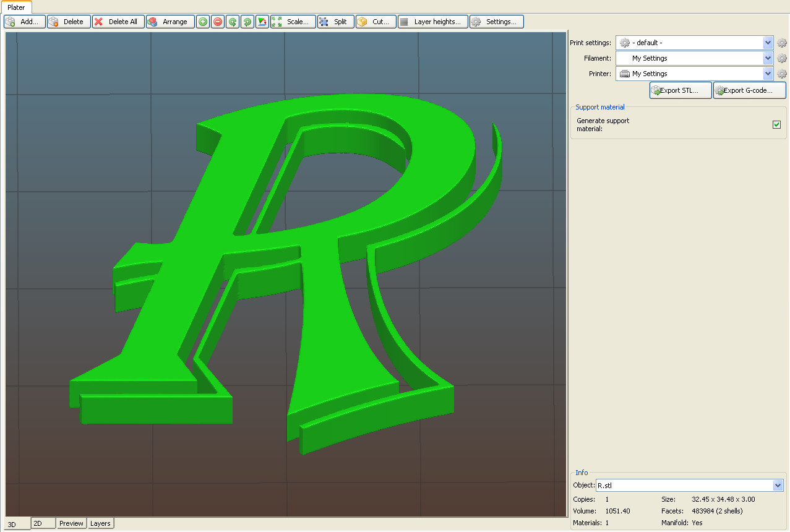Open the Object dropdown showing R.stl

pyautogui.click(x=778, y=485)
